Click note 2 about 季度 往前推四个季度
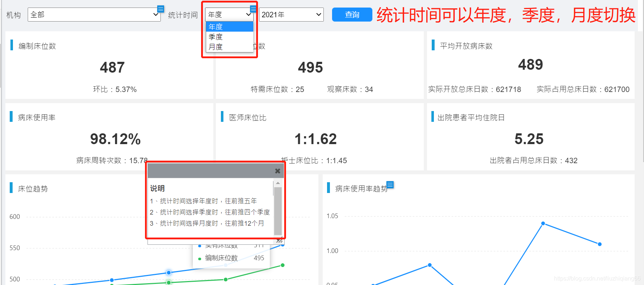 [210, 212]
